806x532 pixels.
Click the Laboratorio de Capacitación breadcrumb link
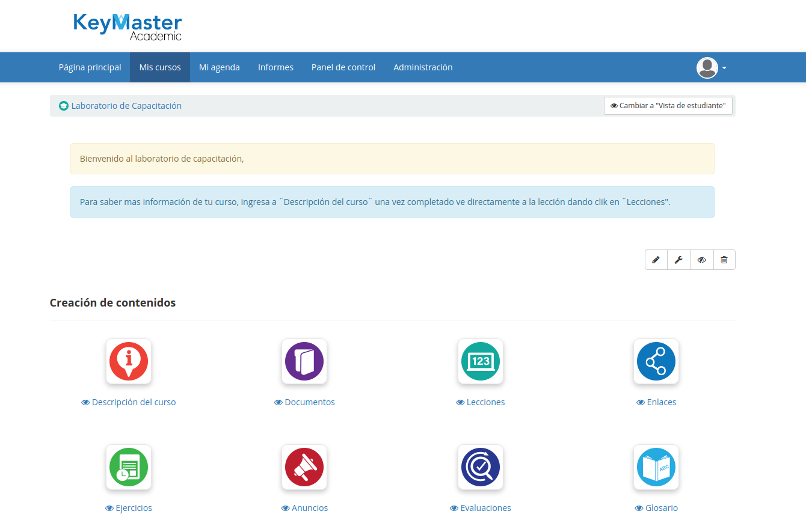tap(126, 106)
